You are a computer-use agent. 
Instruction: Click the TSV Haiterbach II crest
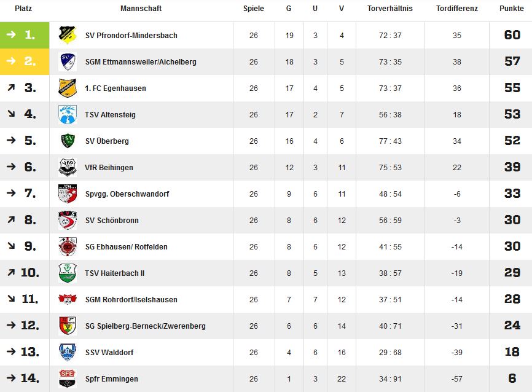tap(67, 273)
